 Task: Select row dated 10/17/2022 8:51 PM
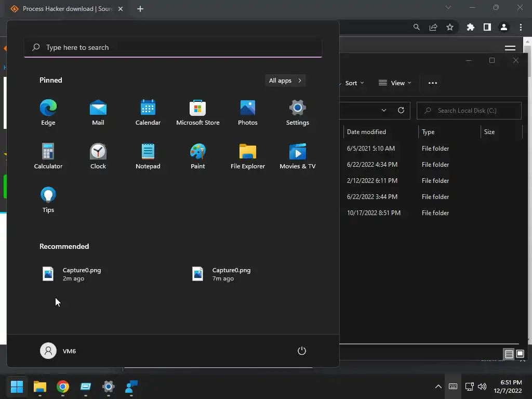coord(431,213)
